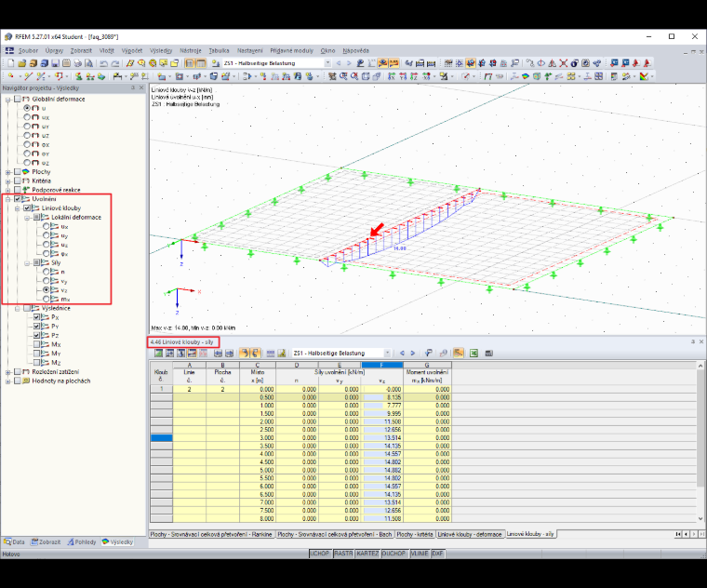Screen dimensions: 707x588
Task: Click the Open folder icon in toolbar
Action: point(21,63)
